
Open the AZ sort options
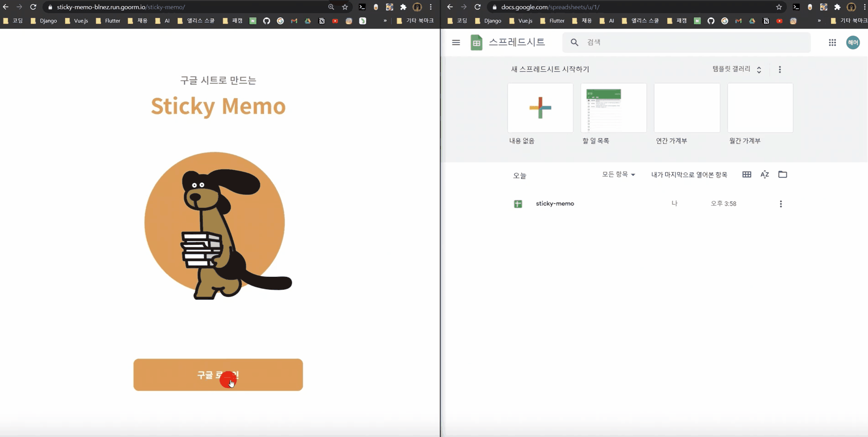765,174
